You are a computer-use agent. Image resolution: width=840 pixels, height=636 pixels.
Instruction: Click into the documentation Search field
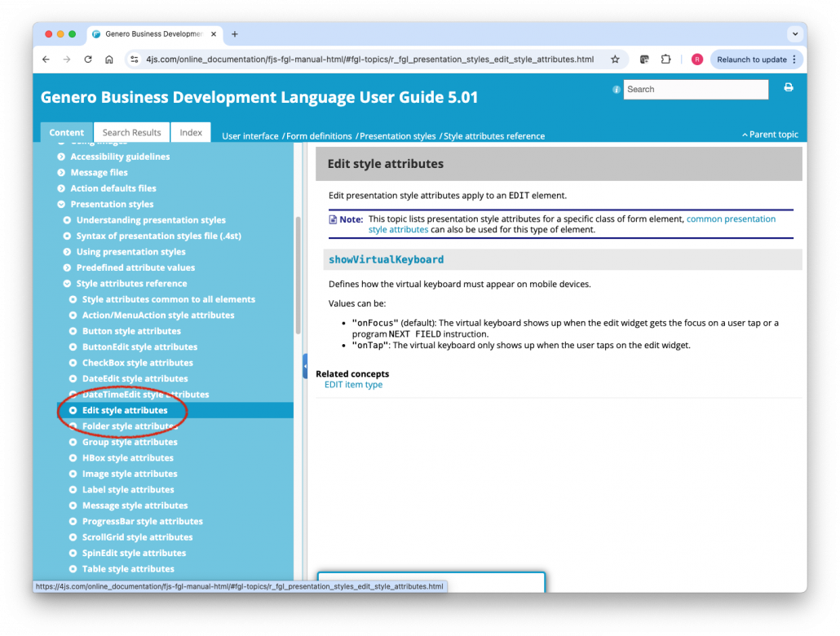click(x=696, y=90)
